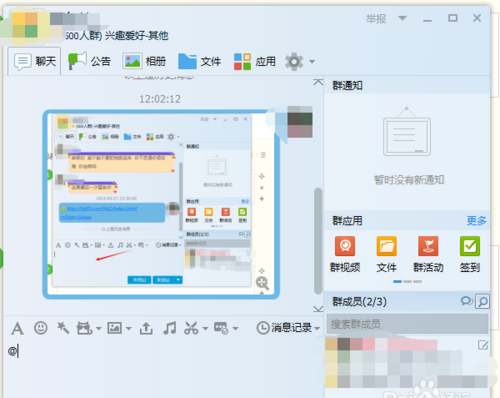Open 消息记录 message history
This screenshot has width=500, height=398.
click(x=284, y=328)
